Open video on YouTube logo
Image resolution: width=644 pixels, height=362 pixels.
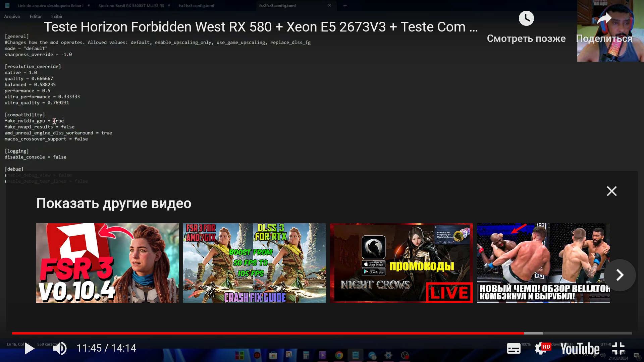pyautogui.click(x=580, y=349)
